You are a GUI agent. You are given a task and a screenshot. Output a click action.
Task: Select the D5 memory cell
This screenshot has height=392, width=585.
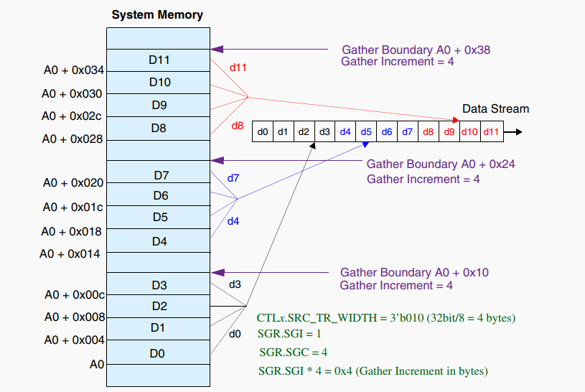[158, 218]
